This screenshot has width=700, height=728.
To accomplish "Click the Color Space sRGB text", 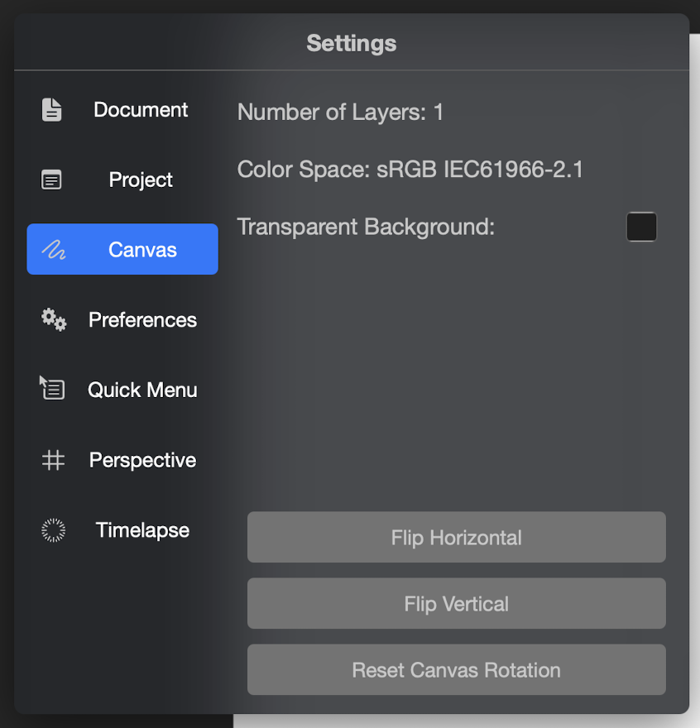I will point(410,170).
